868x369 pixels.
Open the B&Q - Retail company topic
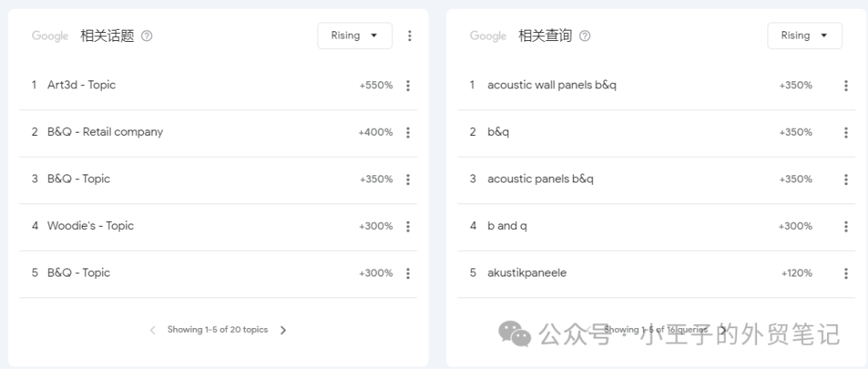(104, 132)
